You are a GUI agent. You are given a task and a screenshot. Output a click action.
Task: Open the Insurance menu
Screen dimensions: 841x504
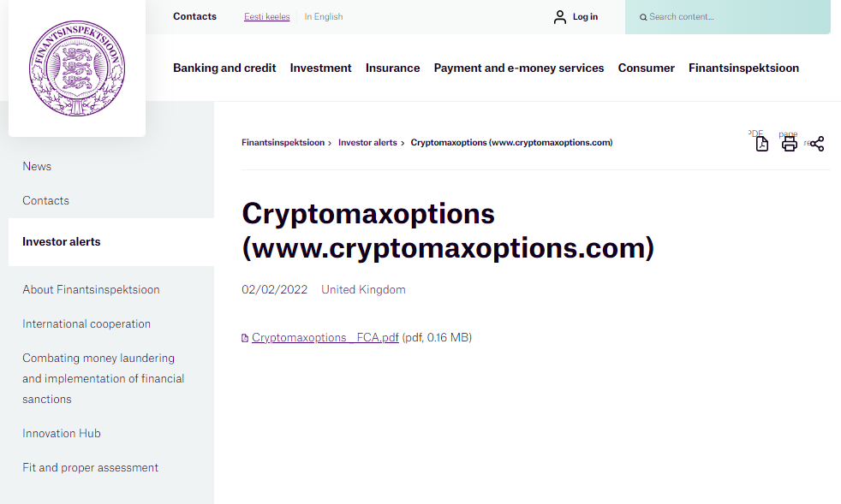(x=392, y=68)
